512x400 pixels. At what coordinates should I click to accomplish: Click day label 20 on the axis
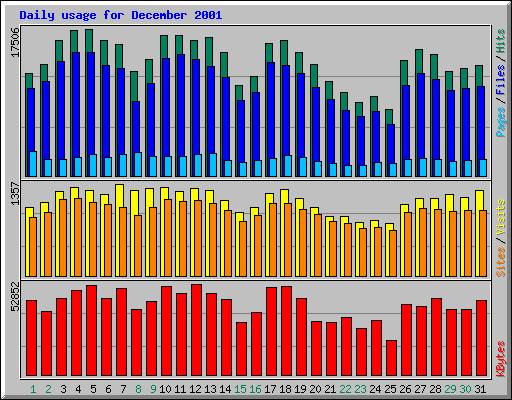[x=315, y=389]
